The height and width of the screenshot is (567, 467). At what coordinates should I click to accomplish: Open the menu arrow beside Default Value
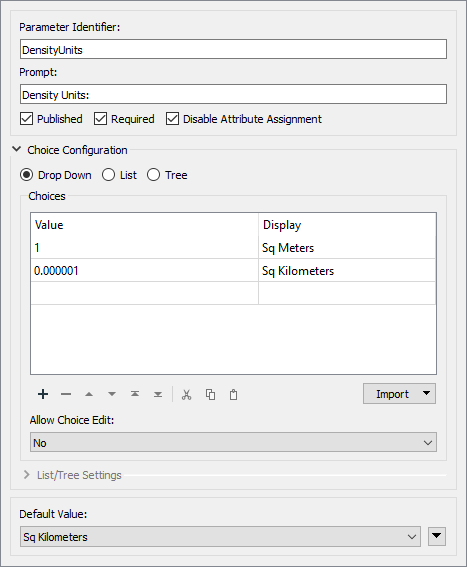pyautogui.click(x=437, y=536)
